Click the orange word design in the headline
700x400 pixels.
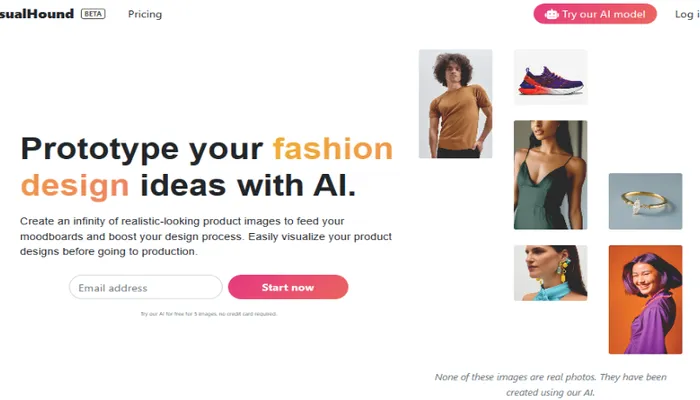(75, 185)
